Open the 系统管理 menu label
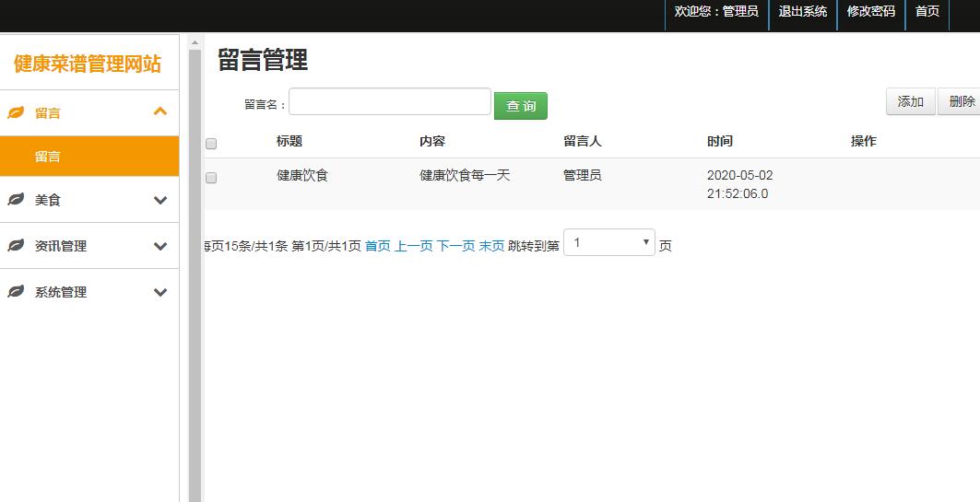The image size is (980, 502). [x=61, y=292]
